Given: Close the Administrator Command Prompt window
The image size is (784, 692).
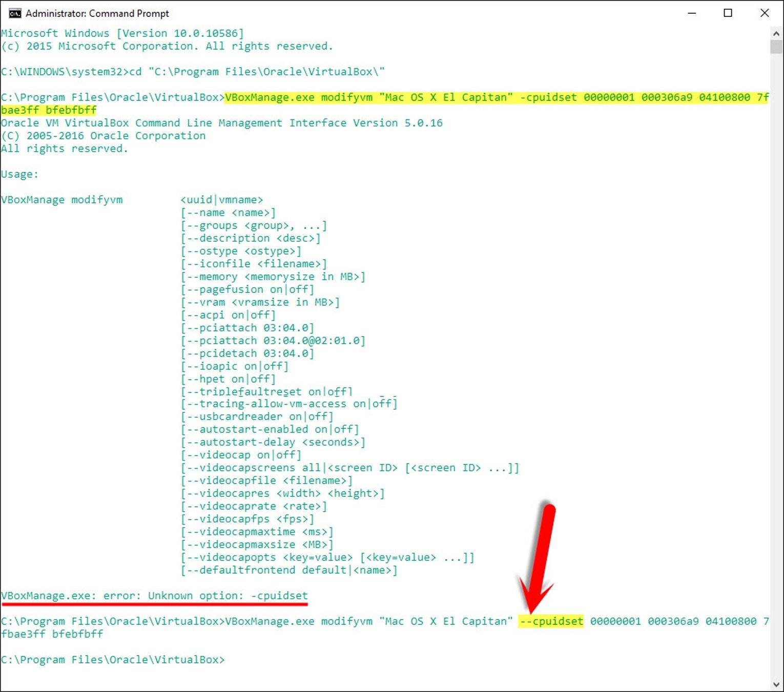Looking at the screenshot, I should (x=765, y=13).
